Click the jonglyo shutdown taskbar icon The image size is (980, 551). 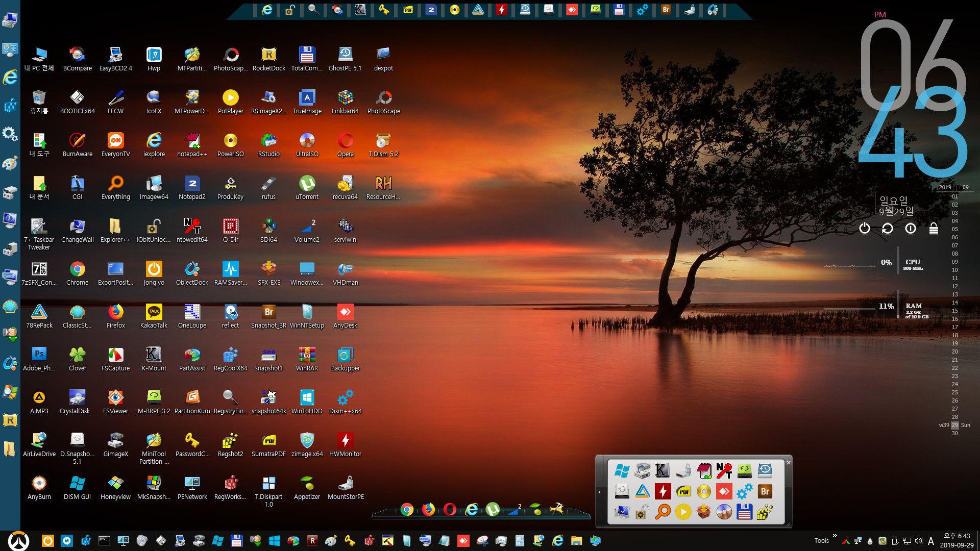pos(47,541)
